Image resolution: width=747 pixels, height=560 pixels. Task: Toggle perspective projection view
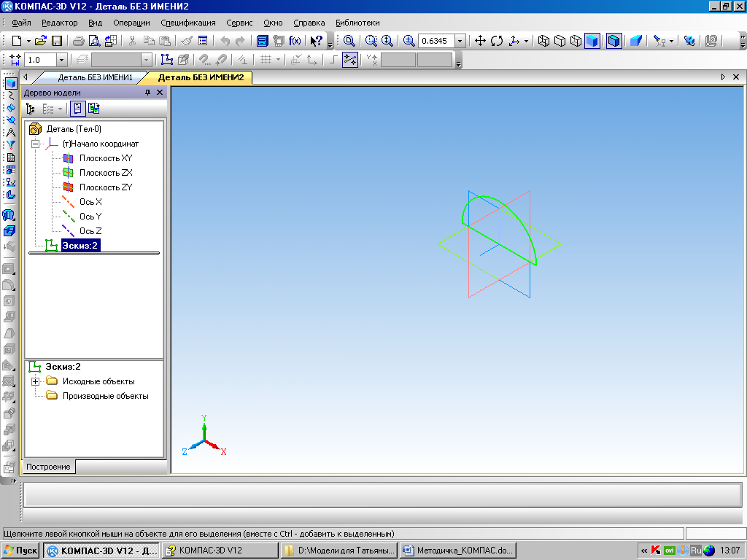pos(635,41)
